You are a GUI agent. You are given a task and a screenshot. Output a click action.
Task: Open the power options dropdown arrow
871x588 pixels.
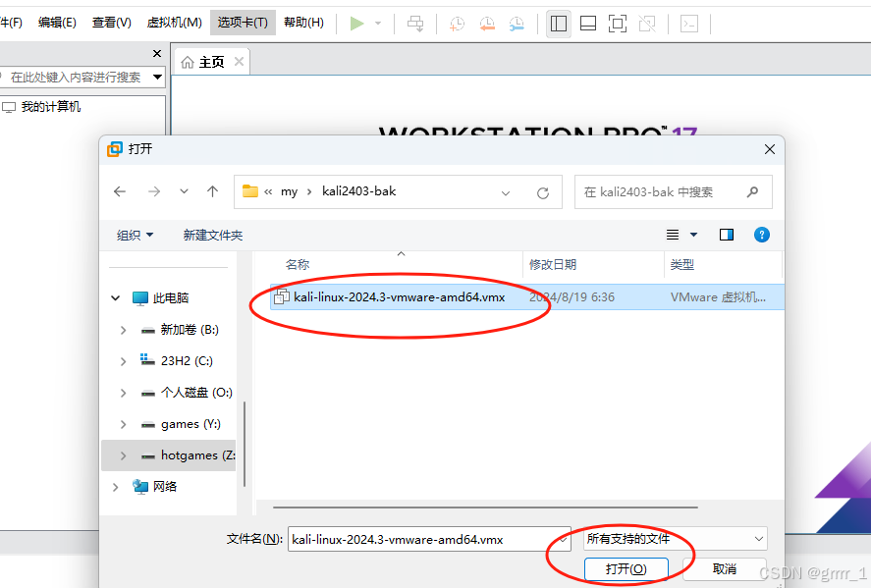378,24
